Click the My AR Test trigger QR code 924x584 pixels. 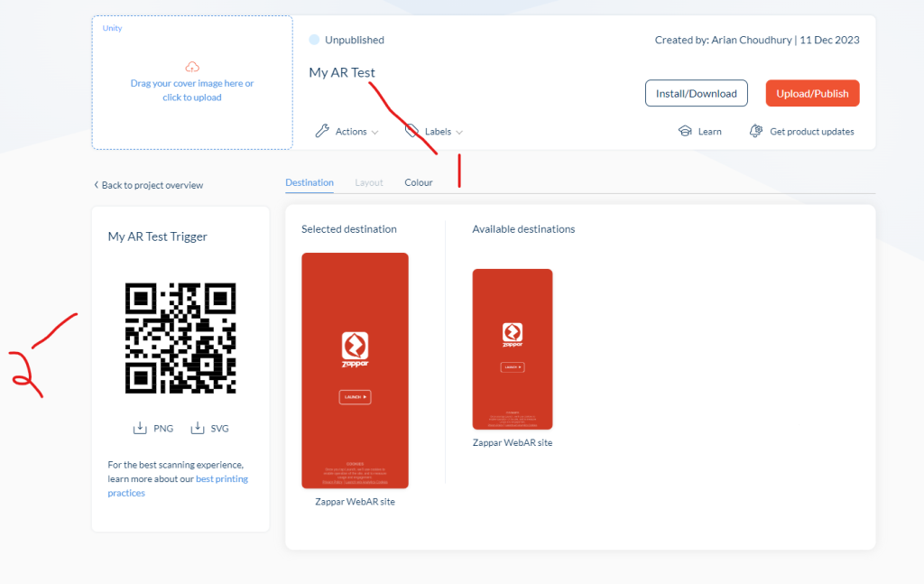pos(180,338)
